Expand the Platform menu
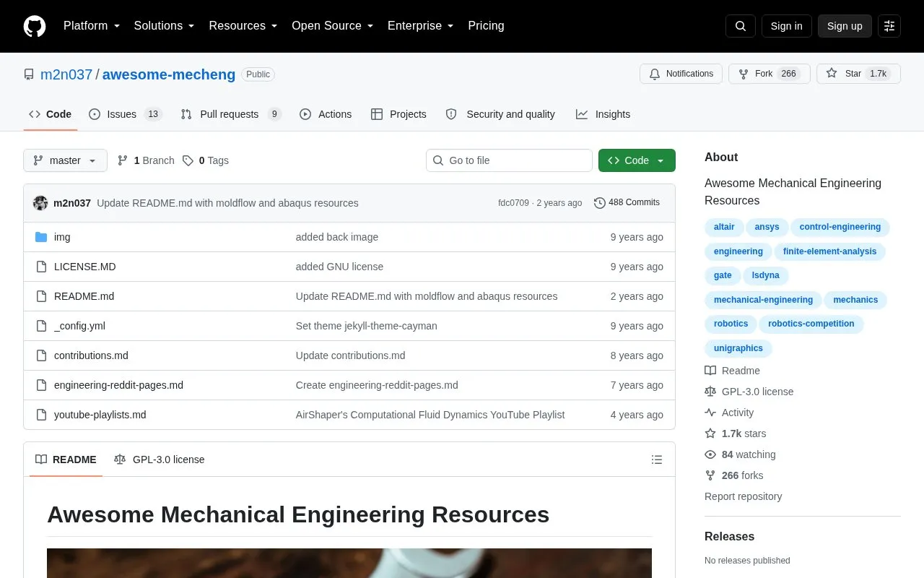This screenshot has height=578, width=924. pyautogui.click(x=92, y=26)
